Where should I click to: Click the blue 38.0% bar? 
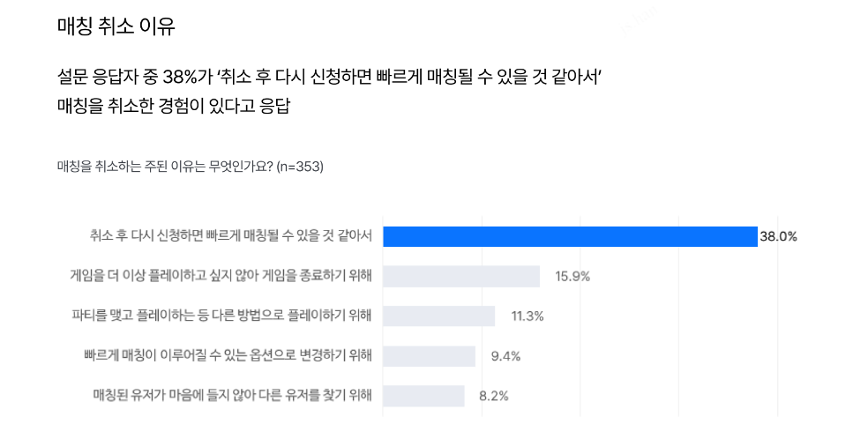[x=570, y=236]
